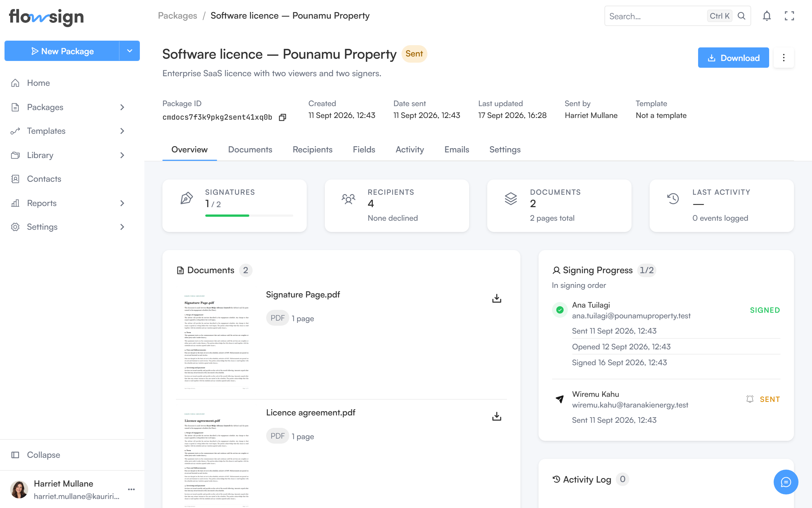The width and height of the screenshot is (812, 508).
Task: Click the Documents section file icon
Action: (180, 270)
